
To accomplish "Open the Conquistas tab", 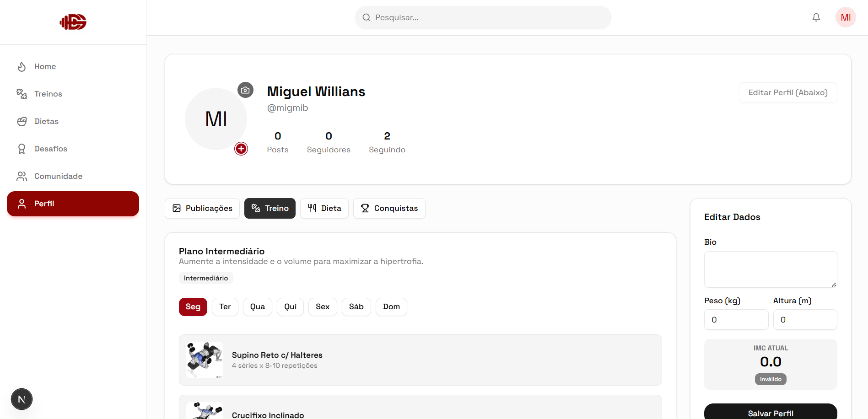I will coord(389,208).
